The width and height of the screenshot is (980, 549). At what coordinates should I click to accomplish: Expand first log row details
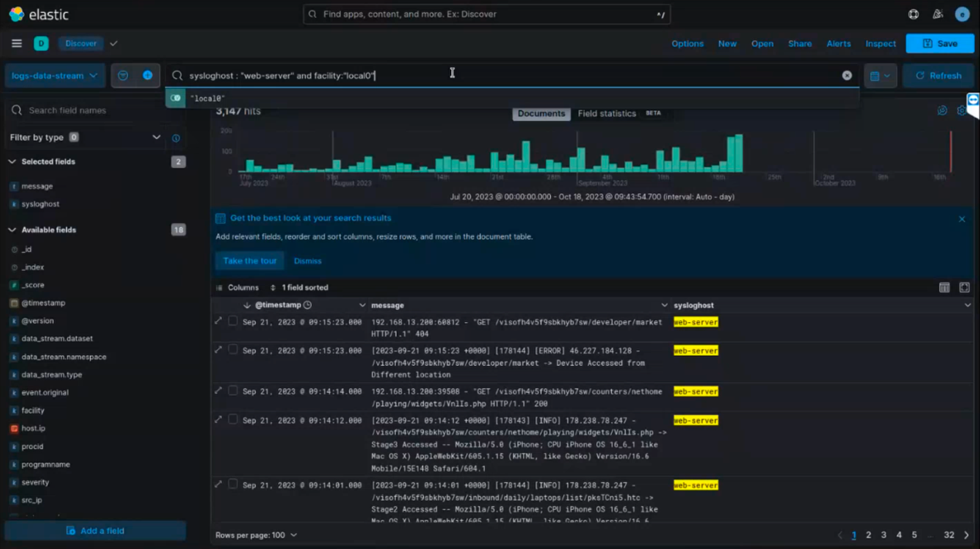(219, 322)
